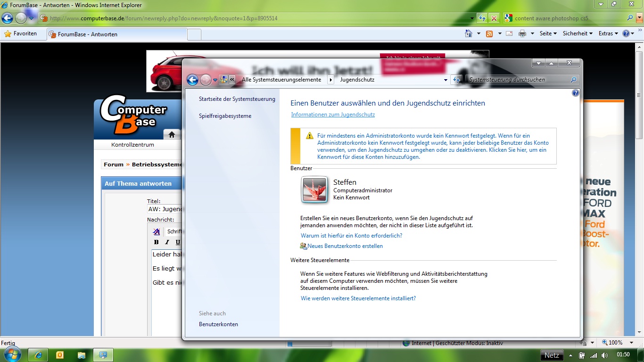This screenshot has height=362, width=644.
Task: Open a new tab in Internet Explorer
Action: point(194,35)
